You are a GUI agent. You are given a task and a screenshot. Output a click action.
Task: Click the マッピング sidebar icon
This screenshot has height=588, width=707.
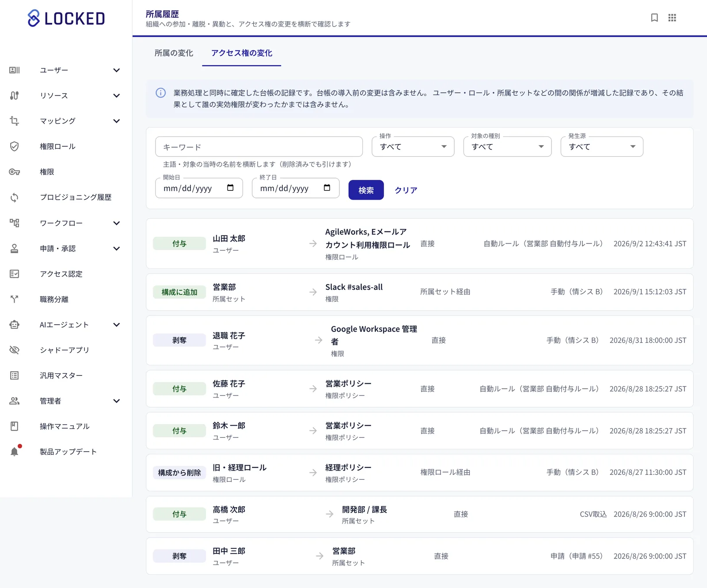click(15, 121)
